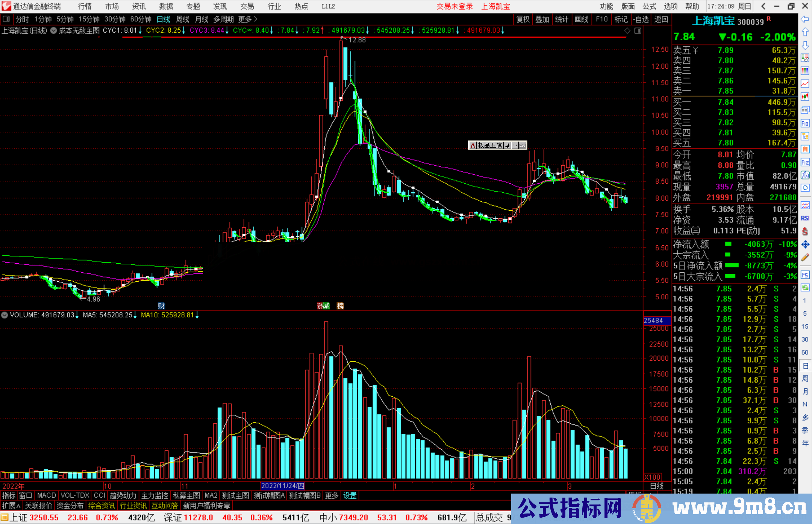812x524 pixels.
Task: Open the f(x) formula manager icon
Action: 805,175
